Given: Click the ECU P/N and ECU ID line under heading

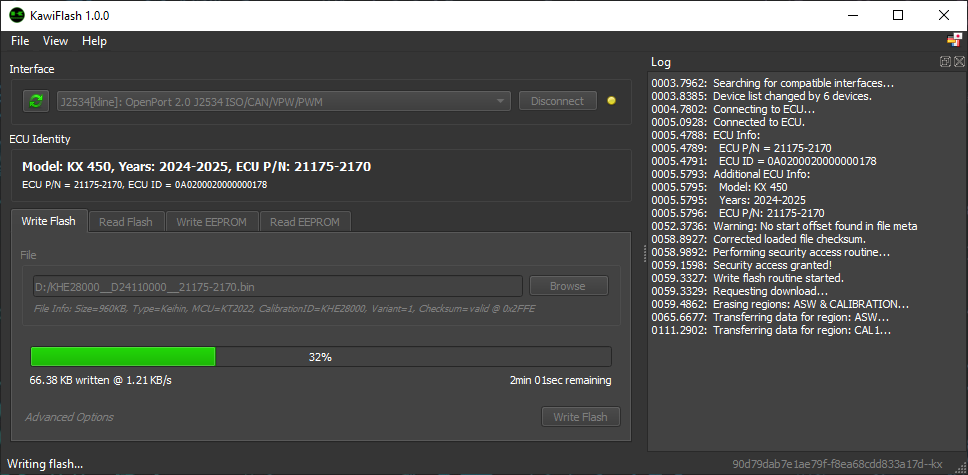Looking at the screenshot, I should (x=144, y=184).
